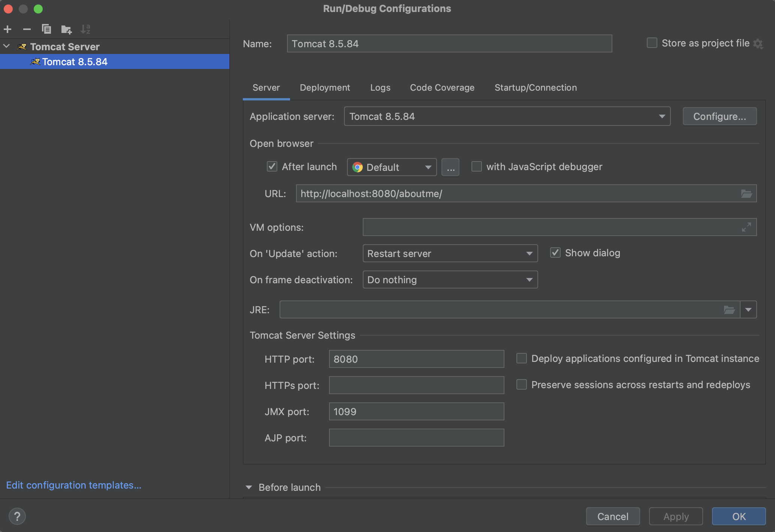Screen dimensions: 775x532
Task: Click the browser ellipsis button
Action: point(450,167)
